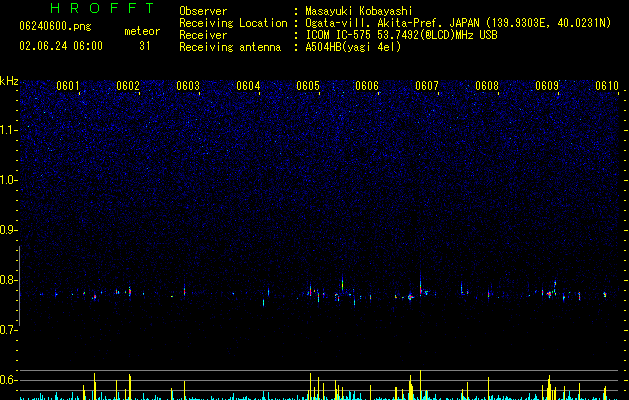629x400 pixels.
Task: Click the 0.6 frequency axis label
Action: pos(9,380)
